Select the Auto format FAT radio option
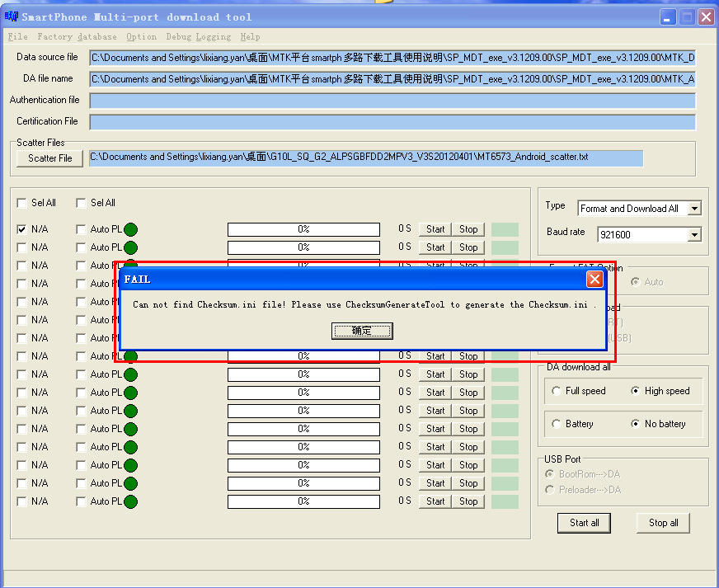 point(635,281)
